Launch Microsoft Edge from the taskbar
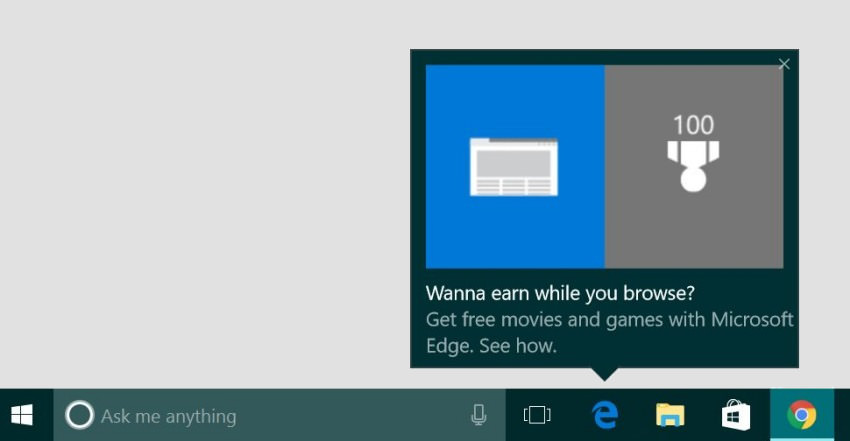 coord(604,415)
